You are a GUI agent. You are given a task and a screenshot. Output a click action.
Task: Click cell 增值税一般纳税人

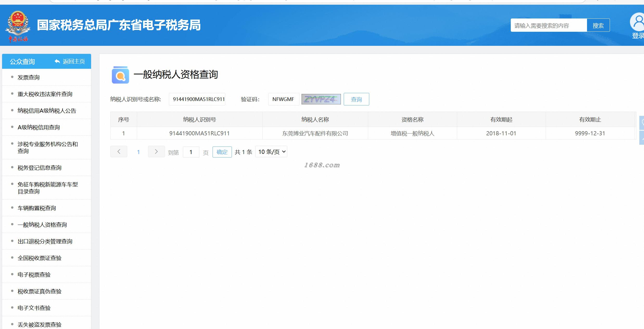point(412,133)
